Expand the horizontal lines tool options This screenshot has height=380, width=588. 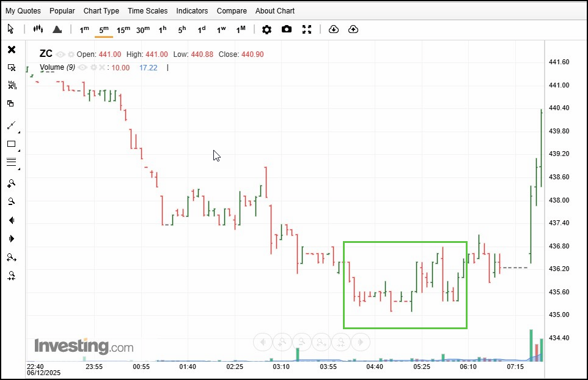click(19, 169)
